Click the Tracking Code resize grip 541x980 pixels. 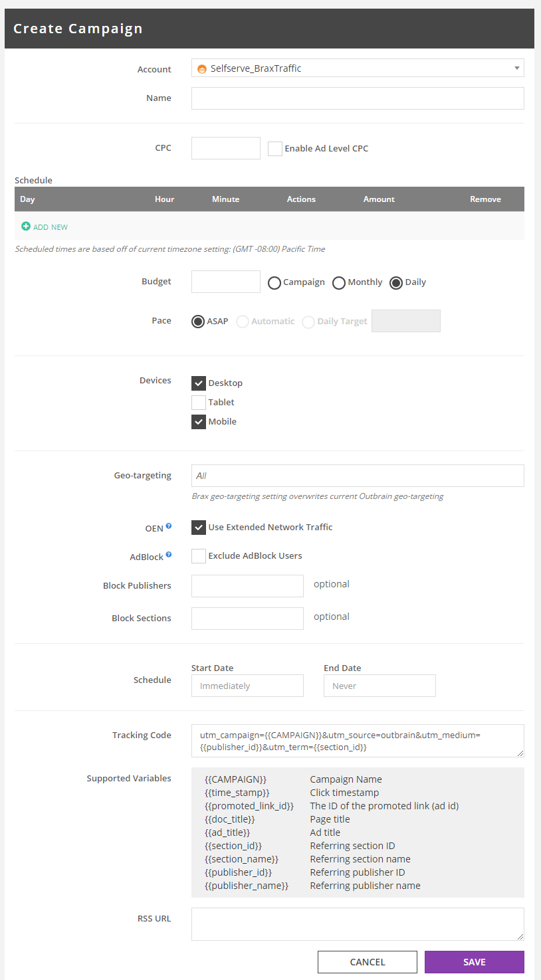520,753
